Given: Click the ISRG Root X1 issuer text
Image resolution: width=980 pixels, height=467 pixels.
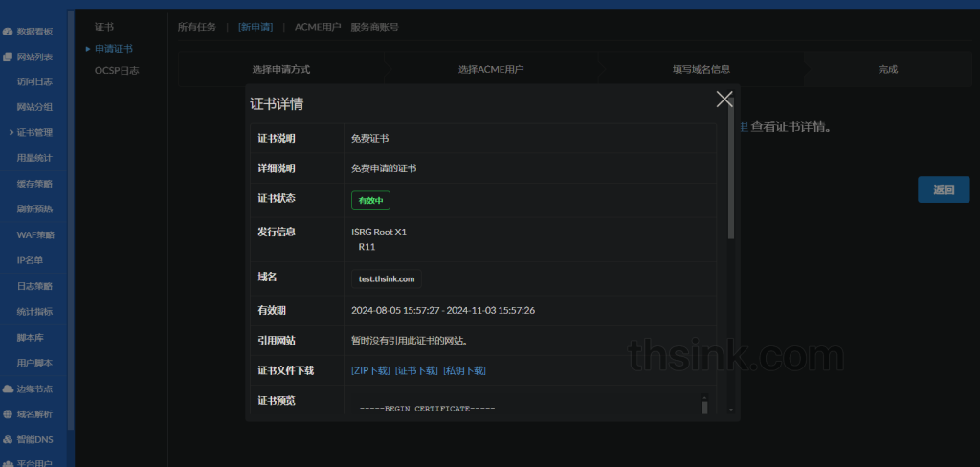Looking at the screenshot, I should [379, 232].
